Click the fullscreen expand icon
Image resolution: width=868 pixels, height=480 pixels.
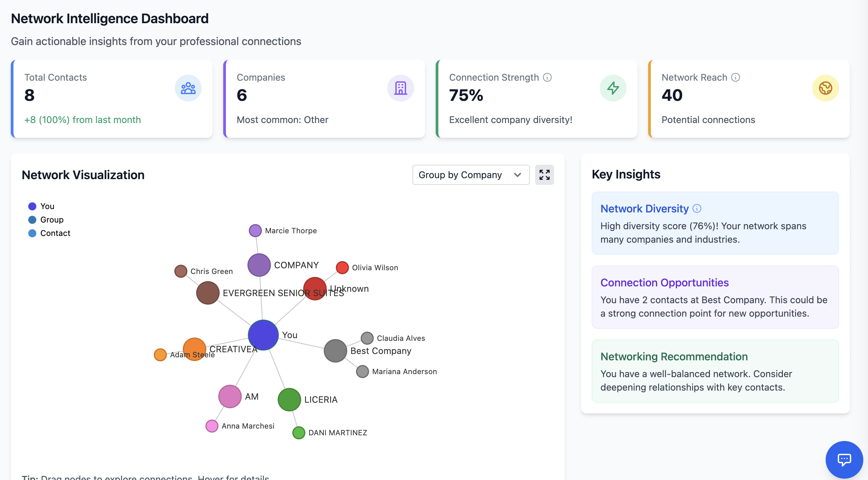pyautogui.click(x=544, y=175)
